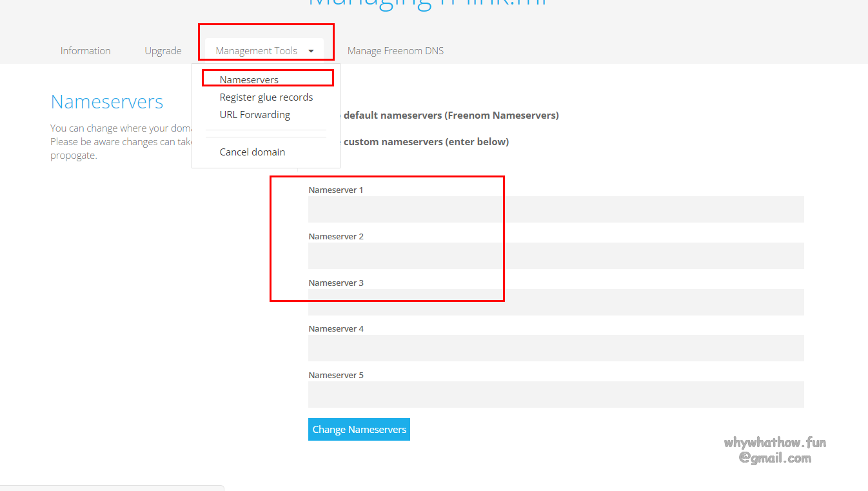
Task: Open the Upgrade tab
Action: click(163, 51)
